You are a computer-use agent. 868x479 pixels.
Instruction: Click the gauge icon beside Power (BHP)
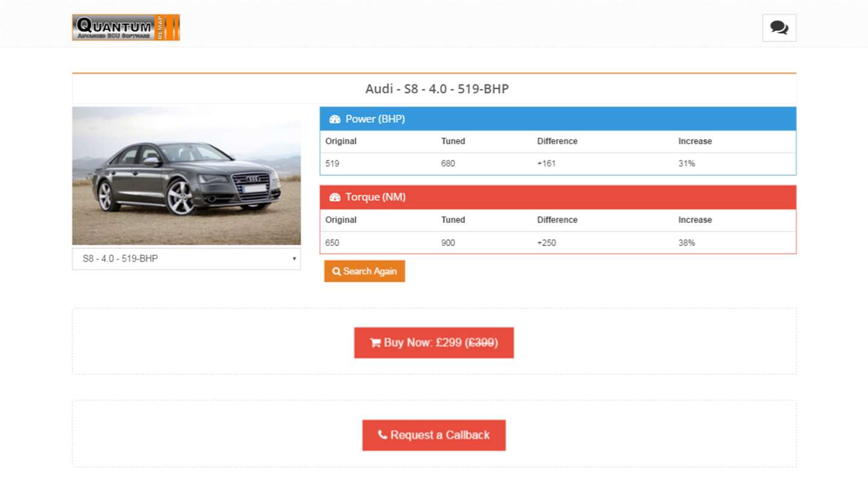(x=335, y=119)
